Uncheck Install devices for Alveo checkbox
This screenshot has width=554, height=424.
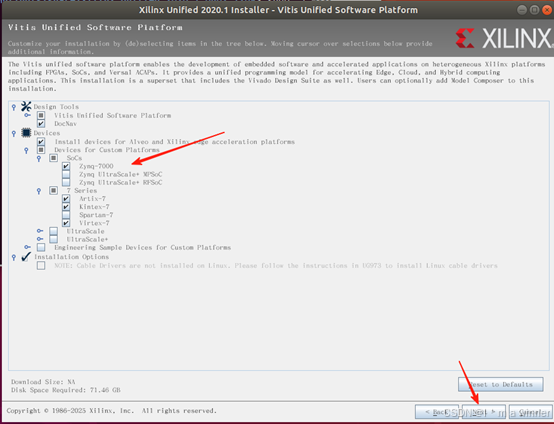coord(41,142)
